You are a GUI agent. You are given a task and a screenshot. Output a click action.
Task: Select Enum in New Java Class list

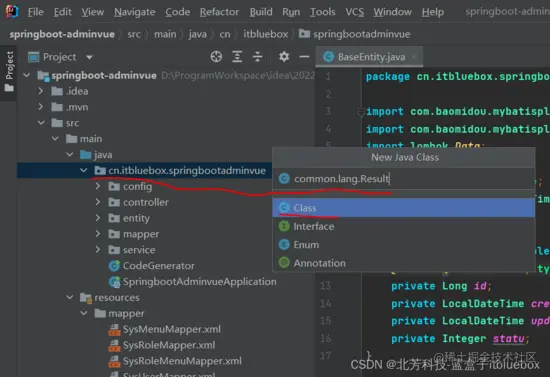[x=404, y=244]
